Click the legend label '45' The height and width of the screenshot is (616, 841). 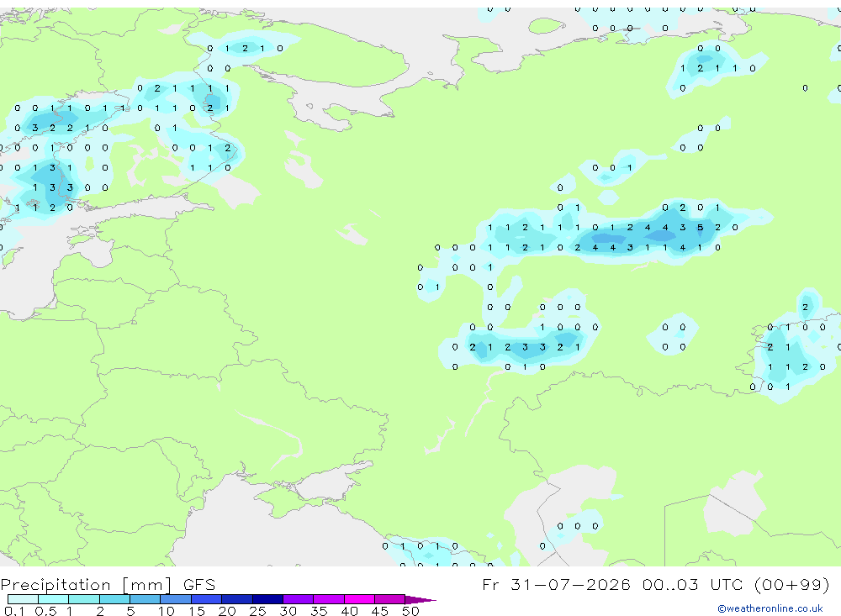pyautogui.click(x=380, y=611)
